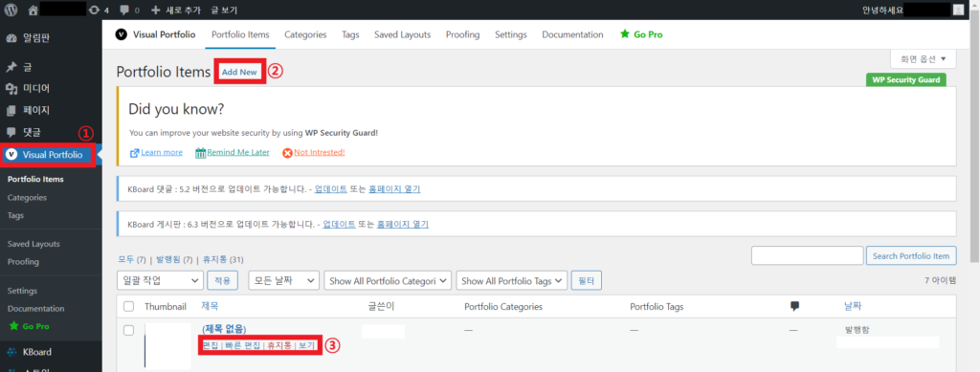Click the 휴지통 (31) trash filter link
This screenshot has height=372, width=980.
click(222, 259)
